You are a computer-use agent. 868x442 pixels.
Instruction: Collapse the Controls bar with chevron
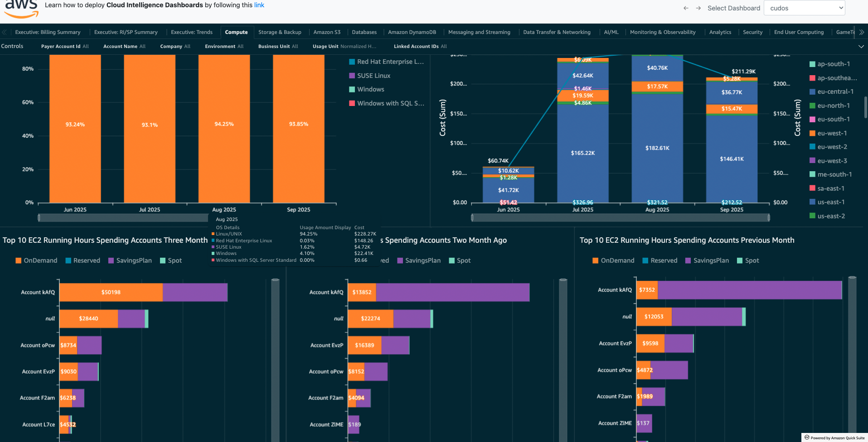pos(861,46)
